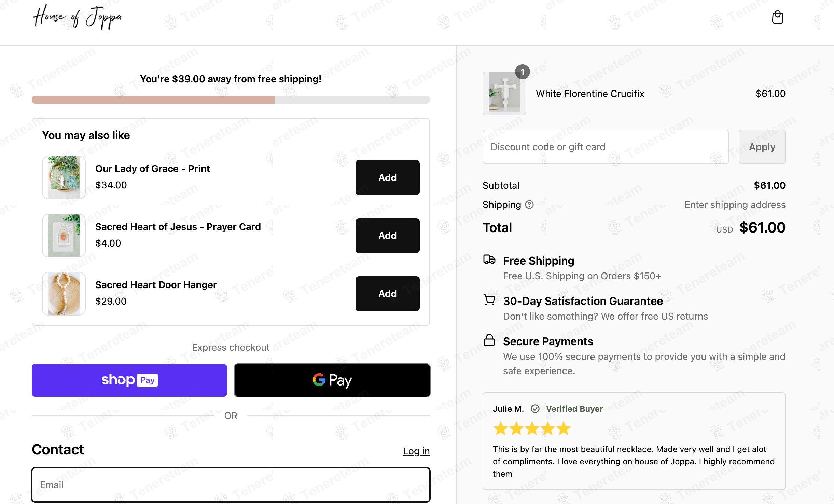This screenshot has height=504, width=834.
Task: Open Sacred Heart Door Hanger thumbnail
Action: [64, 294]
